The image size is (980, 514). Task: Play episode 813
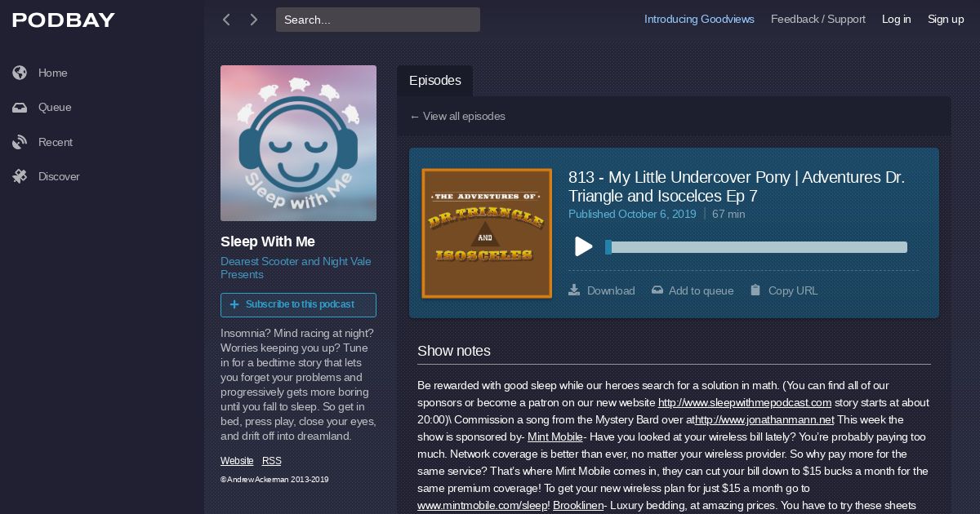[583, 246]
